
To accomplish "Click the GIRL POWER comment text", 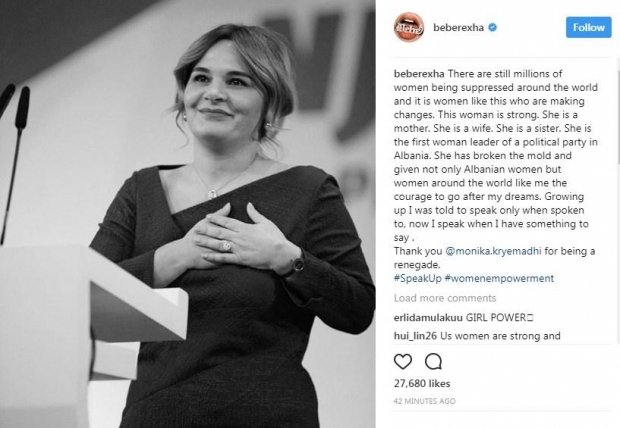I will (x=500, y=317).
